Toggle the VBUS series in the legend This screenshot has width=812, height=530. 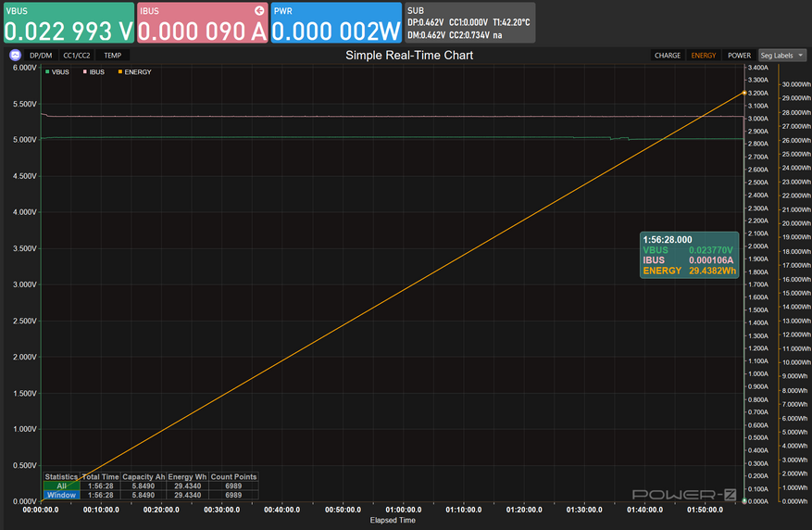tap(57, 71)
